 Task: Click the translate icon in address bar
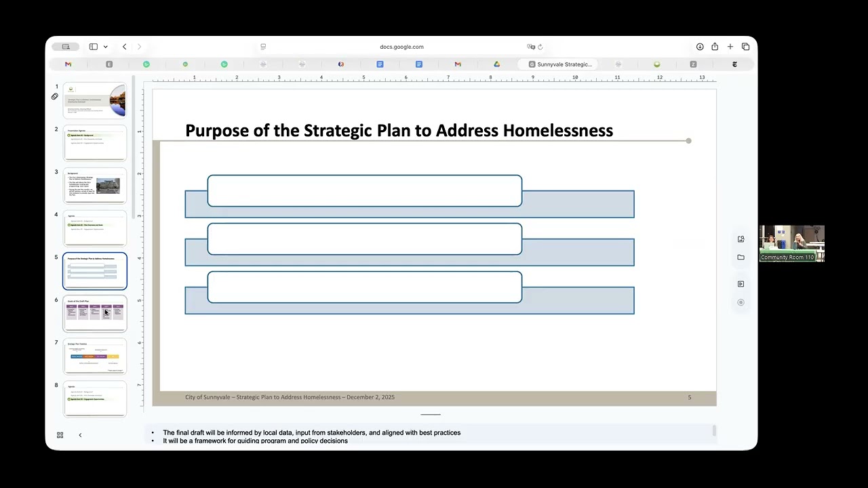(x=531, y=47)
